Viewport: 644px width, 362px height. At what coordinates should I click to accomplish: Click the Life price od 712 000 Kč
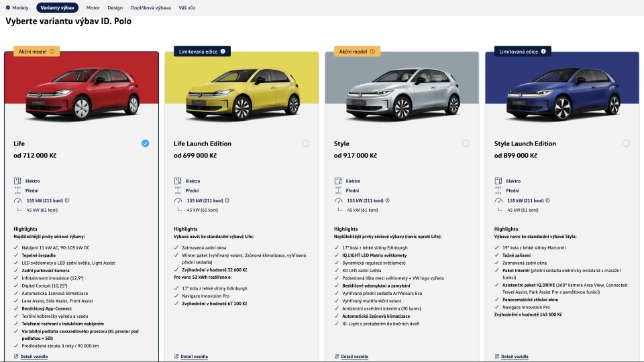[35, 156]
